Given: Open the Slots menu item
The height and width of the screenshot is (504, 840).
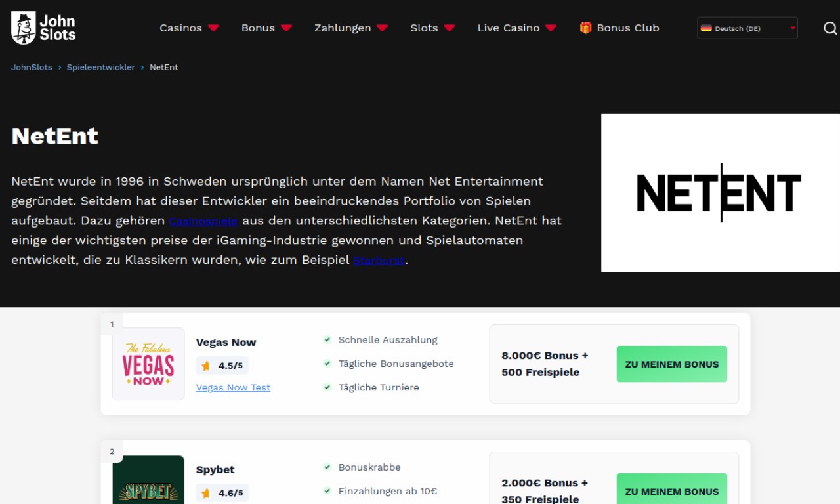Looking at the screenshot, I should [424, 28].
